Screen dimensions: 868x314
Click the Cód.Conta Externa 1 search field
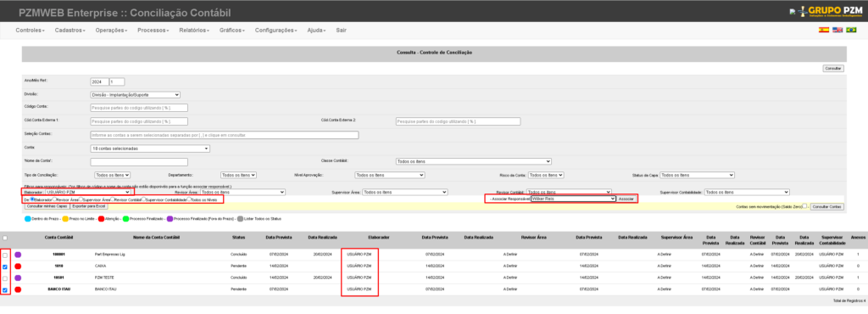tap(139, 121)
